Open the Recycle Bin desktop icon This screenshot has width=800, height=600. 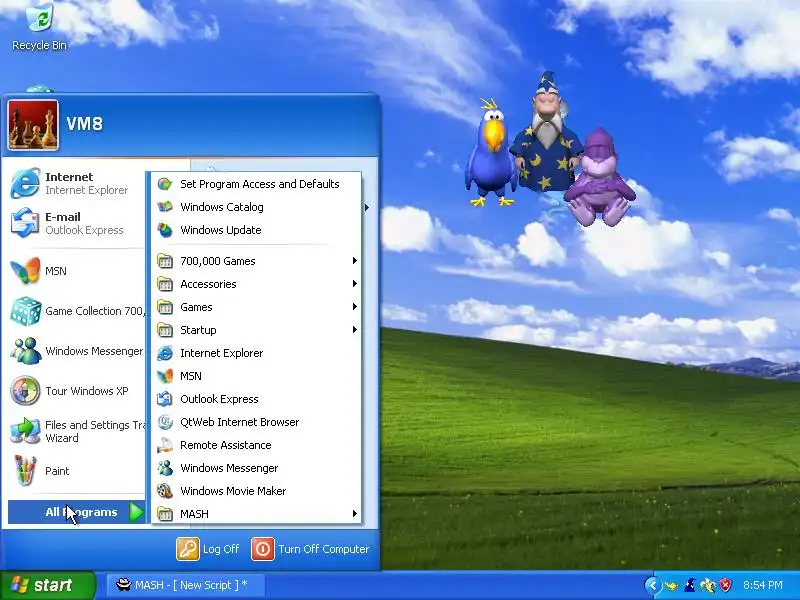click(x=39, y=26)
